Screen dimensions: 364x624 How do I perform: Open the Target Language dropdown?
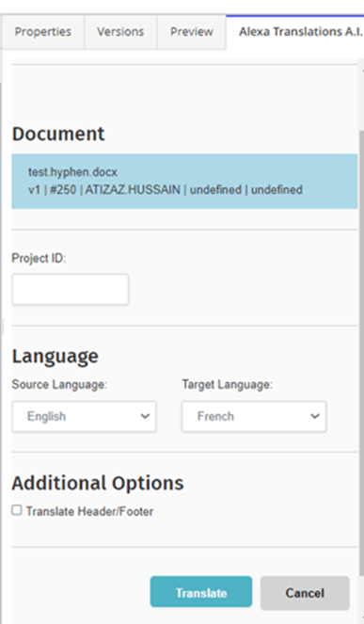tap(254, 416)
